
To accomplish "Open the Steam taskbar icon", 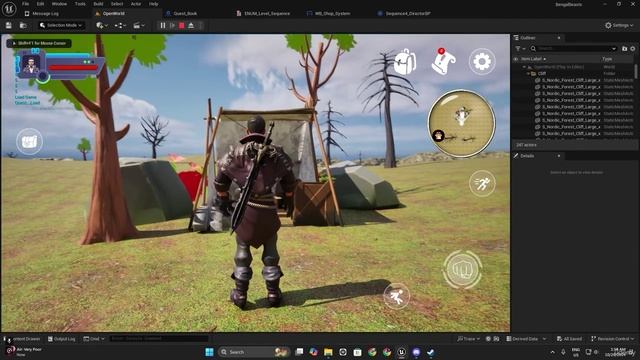I will (x=431, y=352).
